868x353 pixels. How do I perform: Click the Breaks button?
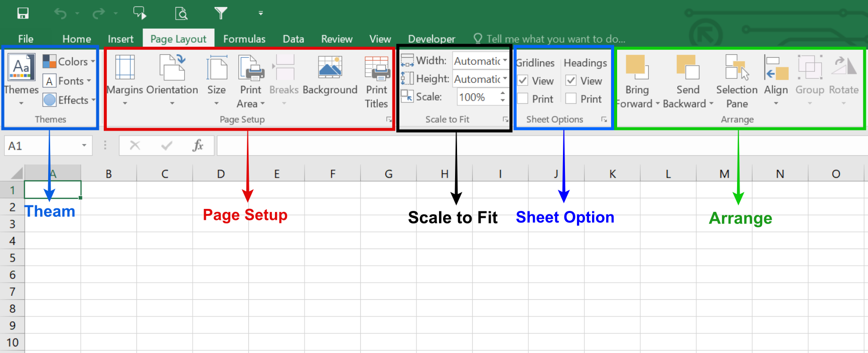(x=284, y=80)
